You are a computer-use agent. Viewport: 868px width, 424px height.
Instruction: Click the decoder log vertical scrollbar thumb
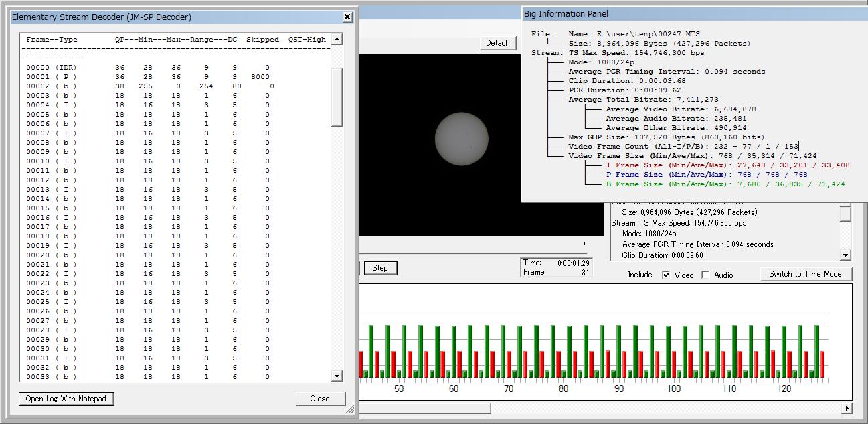(337, 97)
